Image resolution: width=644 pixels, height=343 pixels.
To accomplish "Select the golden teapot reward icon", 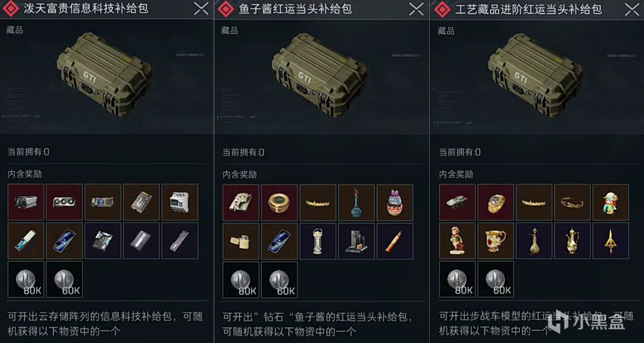I will pyautogui.click(x=573, y=241).
